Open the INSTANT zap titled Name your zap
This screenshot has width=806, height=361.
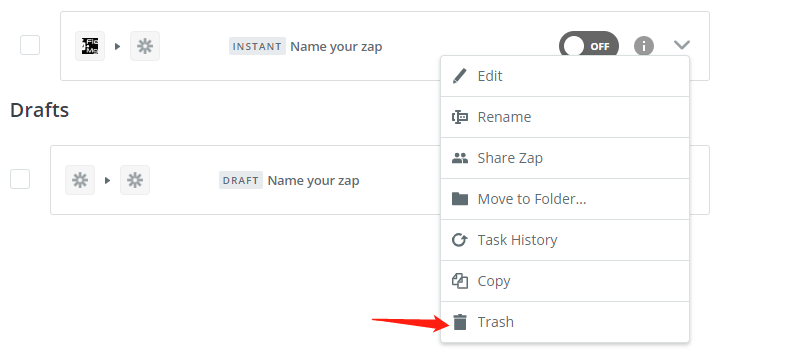pos(336,47)
